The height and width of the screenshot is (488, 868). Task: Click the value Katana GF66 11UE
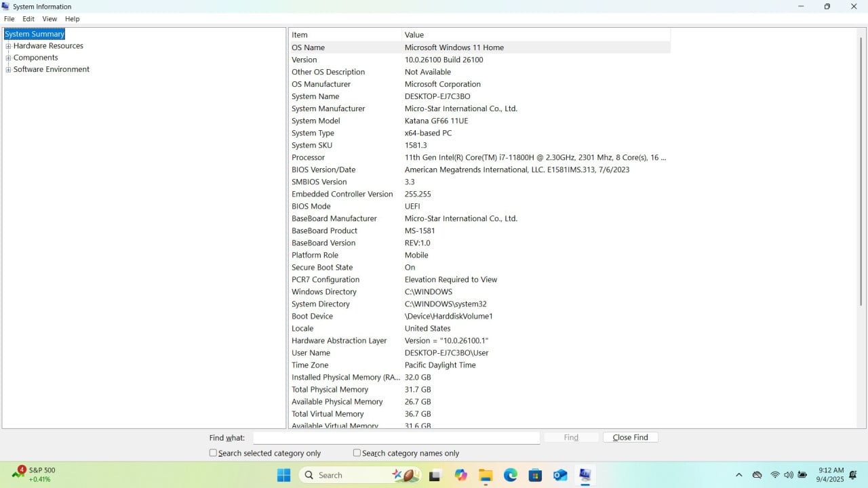[x=437, y=121]
